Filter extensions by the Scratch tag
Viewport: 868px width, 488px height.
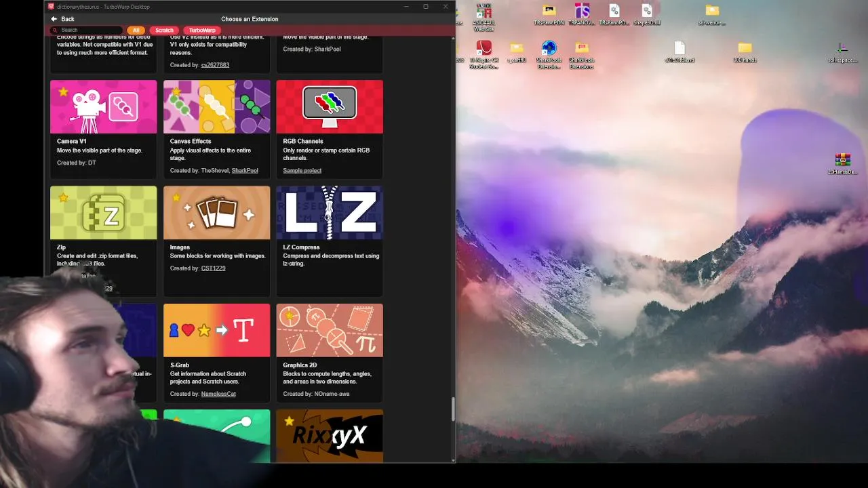pyautogui.click(x=165, y=30)
